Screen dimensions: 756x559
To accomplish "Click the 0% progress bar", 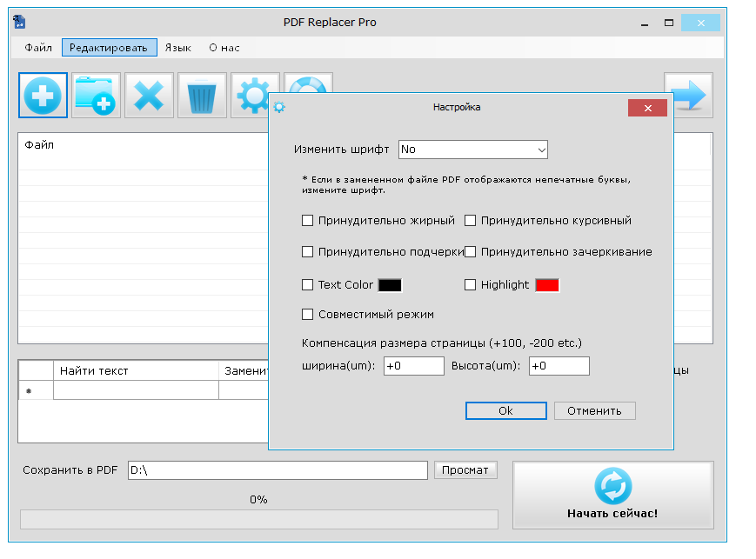I will pyautogui.click(x=259, y=520).
